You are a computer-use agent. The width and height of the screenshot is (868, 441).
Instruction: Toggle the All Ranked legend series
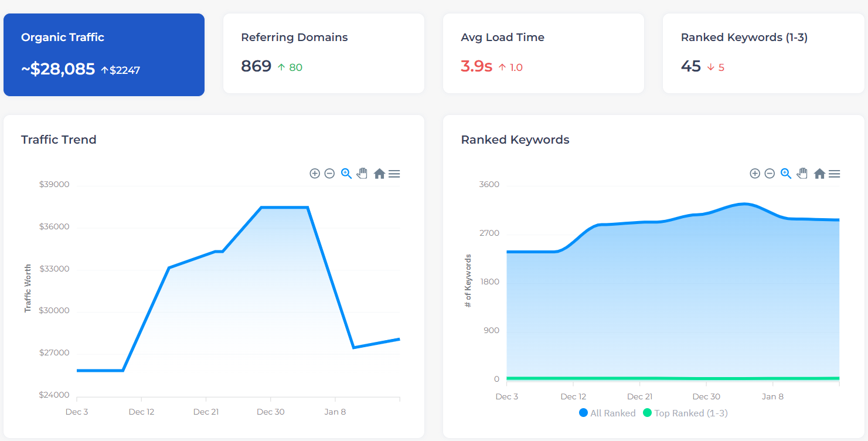(x=607, y=413)
